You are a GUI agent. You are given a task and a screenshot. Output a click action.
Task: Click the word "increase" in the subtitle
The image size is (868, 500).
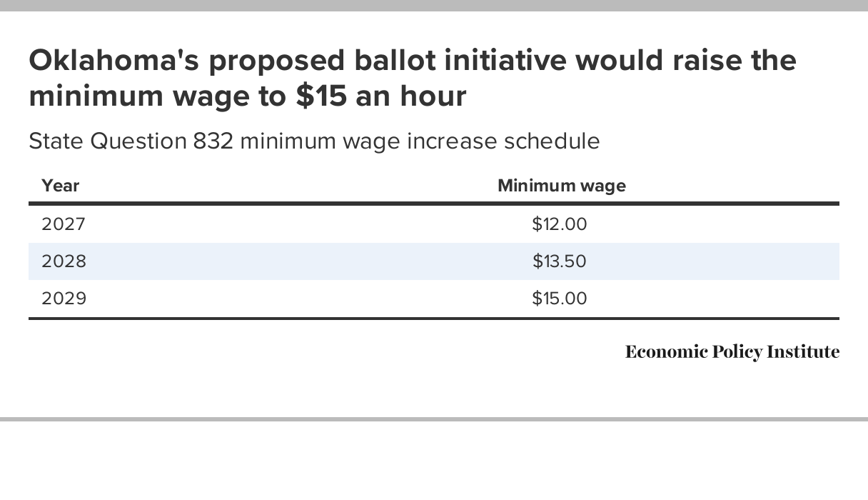[452, 141]
